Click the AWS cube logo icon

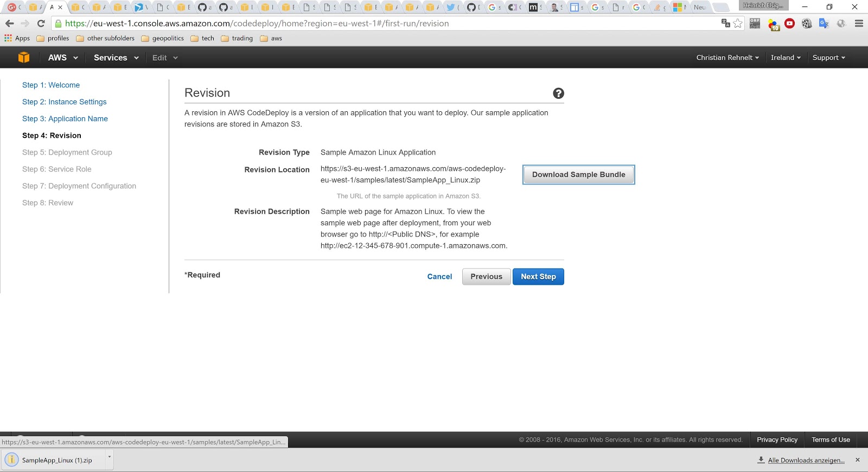click(x=24, y=58)
